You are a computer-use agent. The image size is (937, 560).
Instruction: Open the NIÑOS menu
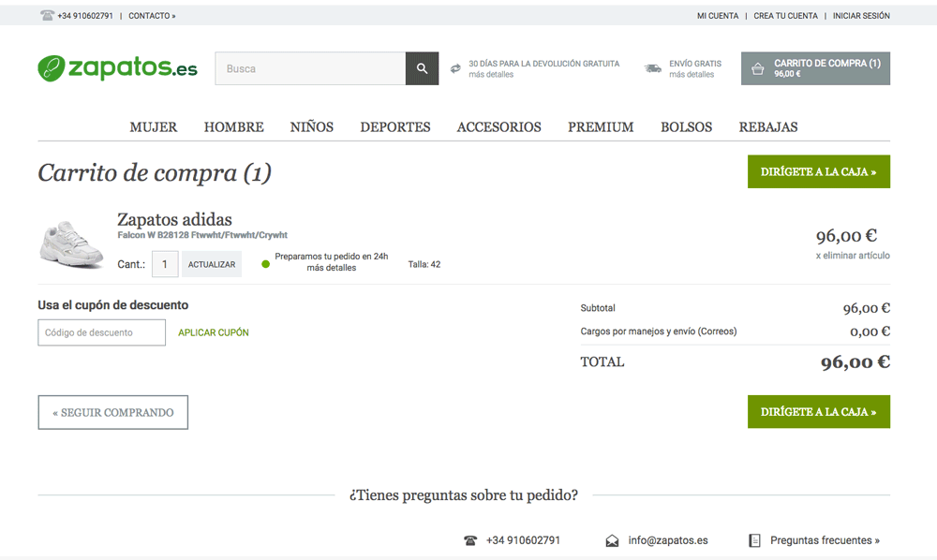tap(312, 127)
